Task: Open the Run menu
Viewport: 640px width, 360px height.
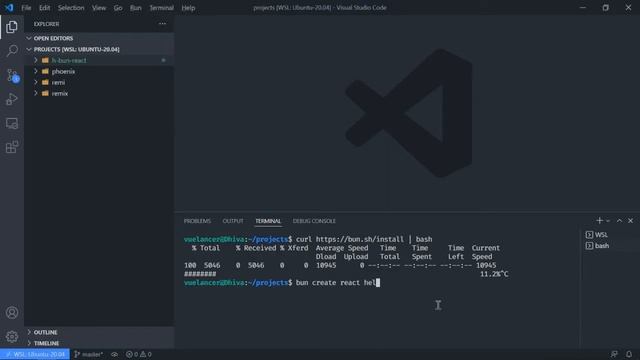Action: (136, 8)
